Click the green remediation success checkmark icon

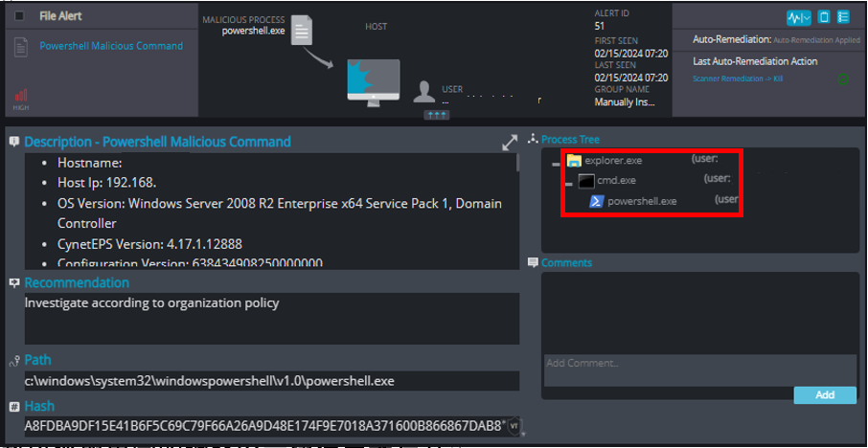(x=843, y=79)
